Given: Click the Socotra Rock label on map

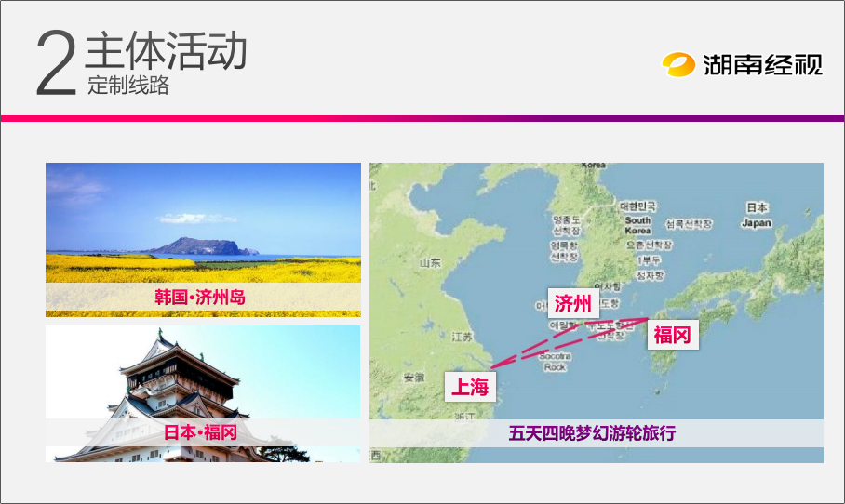Looking at the screenshot, I should [x=555, y=362].
